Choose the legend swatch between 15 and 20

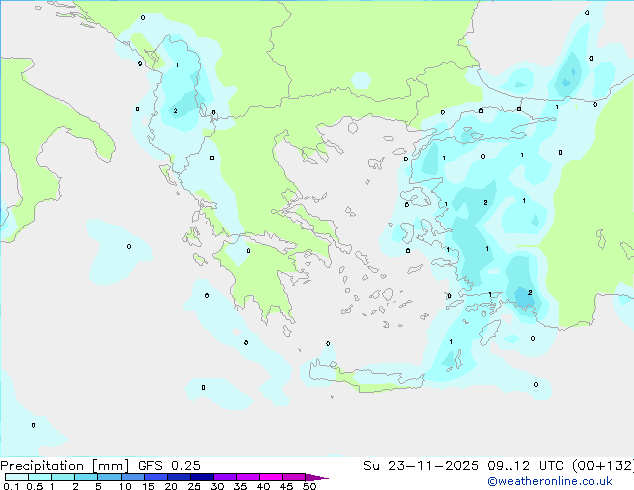tap(155, 477)
